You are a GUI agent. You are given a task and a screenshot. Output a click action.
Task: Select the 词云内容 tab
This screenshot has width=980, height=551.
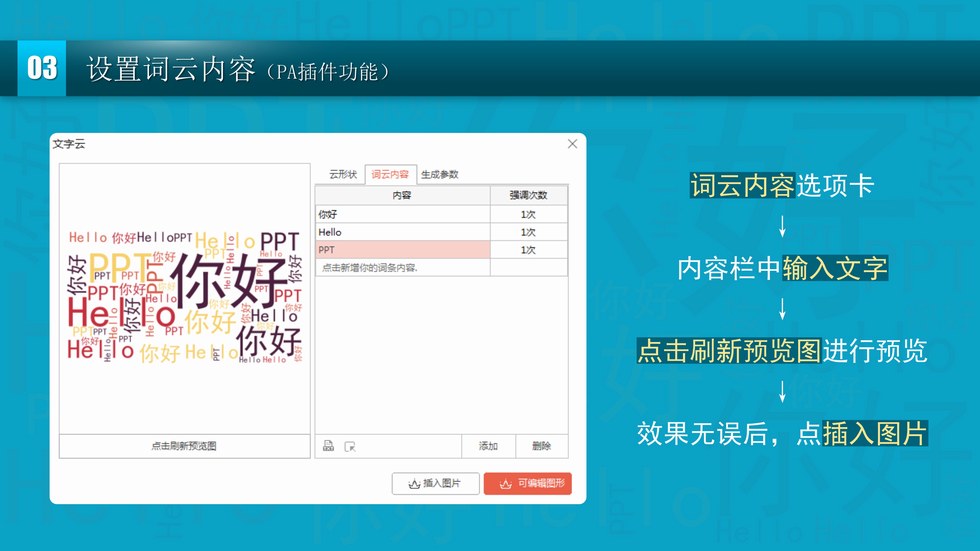pyautogui.click(x=390, y=174)
